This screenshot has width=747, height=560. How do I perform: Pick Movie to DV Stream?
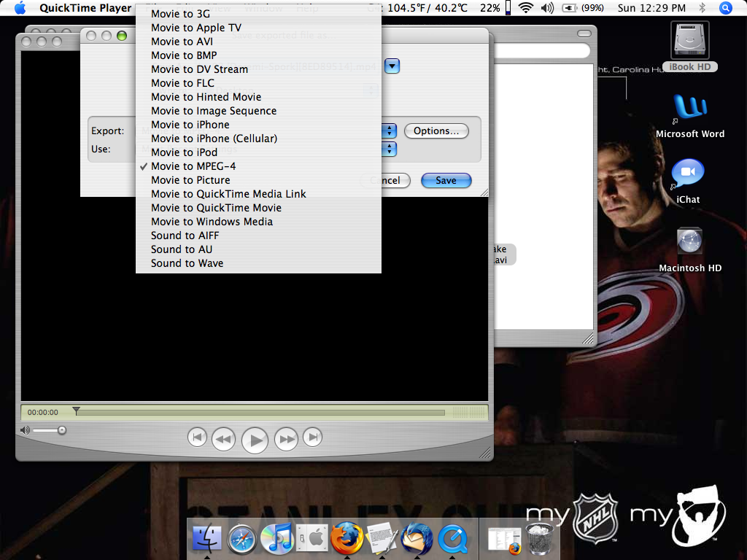[258, 69]
